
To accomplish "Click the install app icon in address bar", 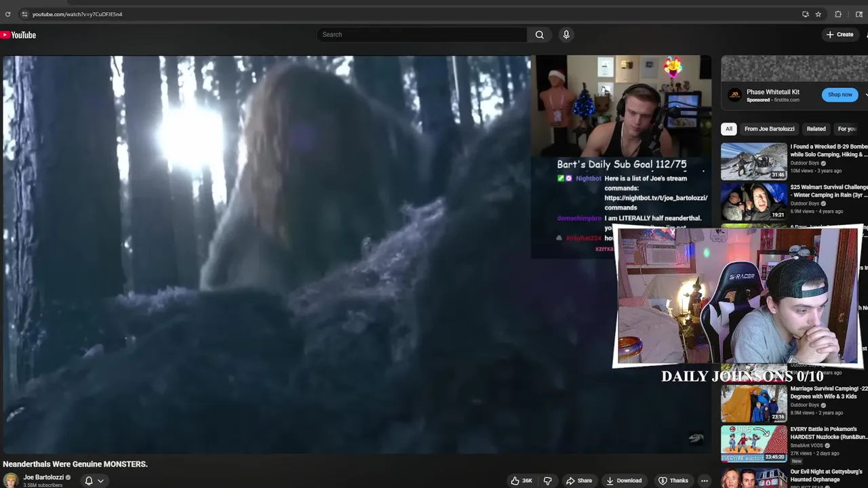I will (805, 14).
